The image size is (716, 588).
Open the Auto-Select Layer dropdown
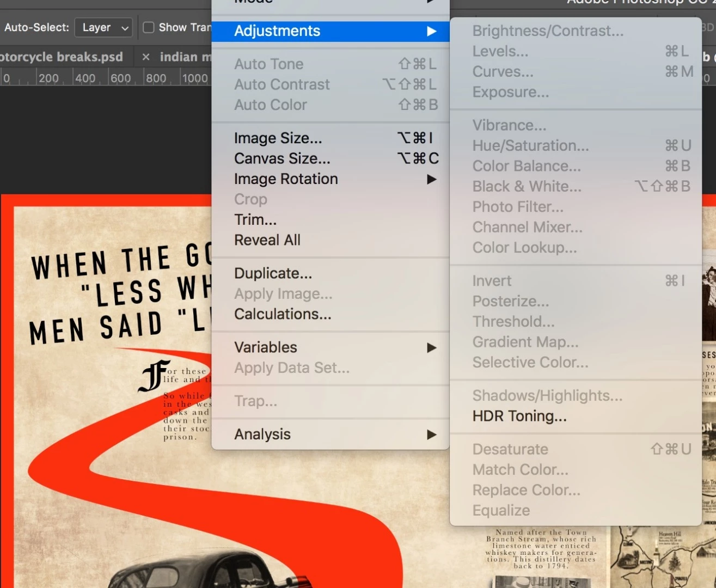(104, 27)
